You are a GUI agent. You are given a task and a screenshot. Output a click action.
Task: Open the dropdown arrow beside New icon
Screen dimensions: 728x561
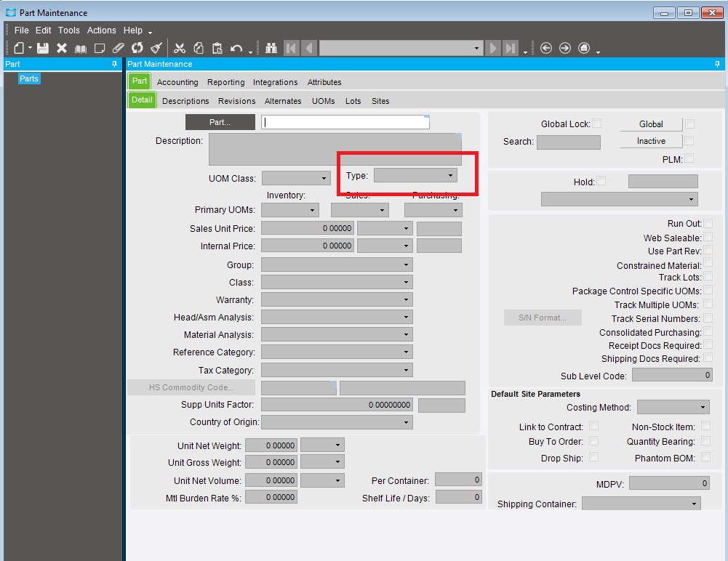30,48
